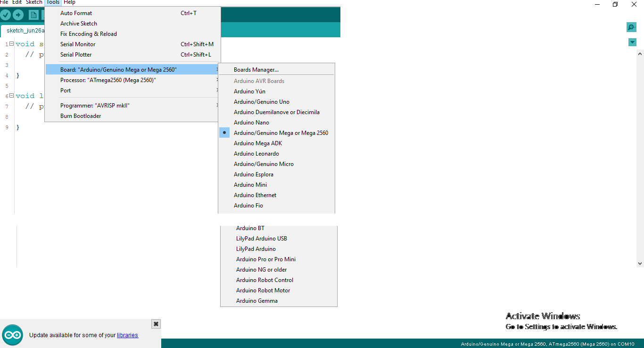The image size is (644, 348).
Task: Select the Arduino BT board
Action: click(x=279, y=228)
